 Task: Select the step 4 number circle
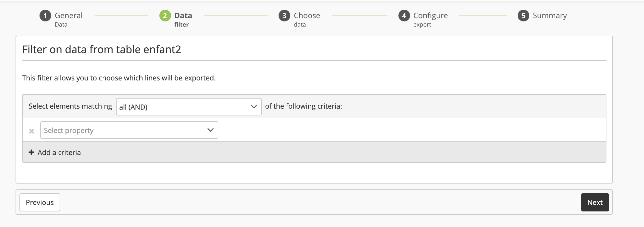point(404,16)
